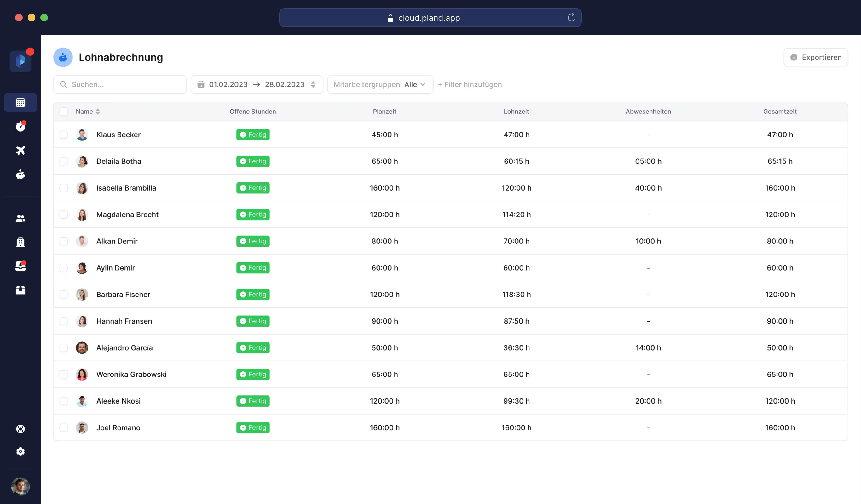Open the gift box icon in the sidebar

20,290
